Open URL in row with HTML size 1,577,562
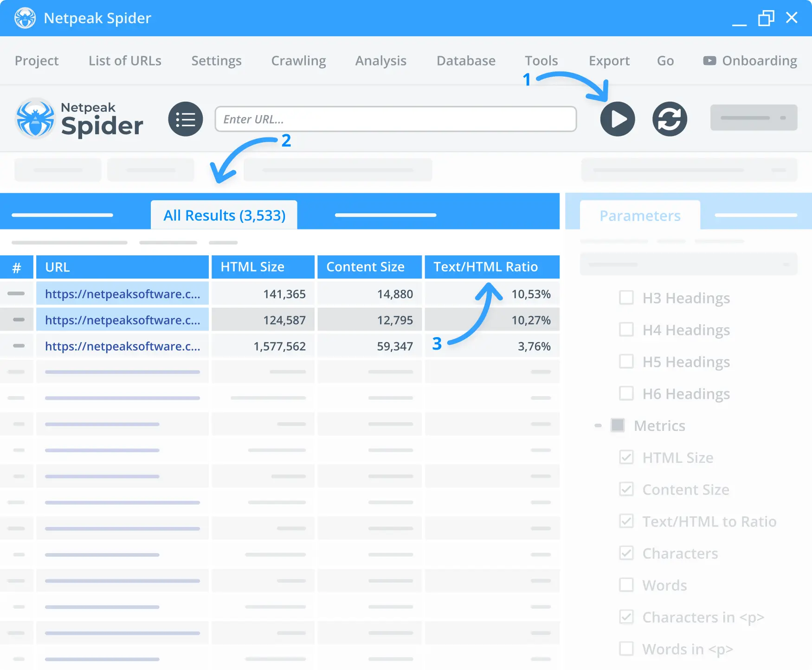 [x=122, y=346]
